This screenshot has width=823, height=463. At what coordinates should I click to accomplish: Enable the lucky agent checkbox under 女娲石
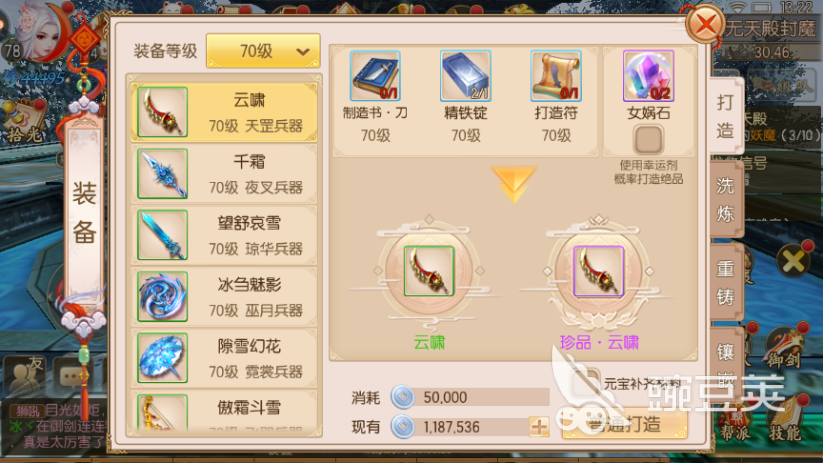click(x=648, y=139)
